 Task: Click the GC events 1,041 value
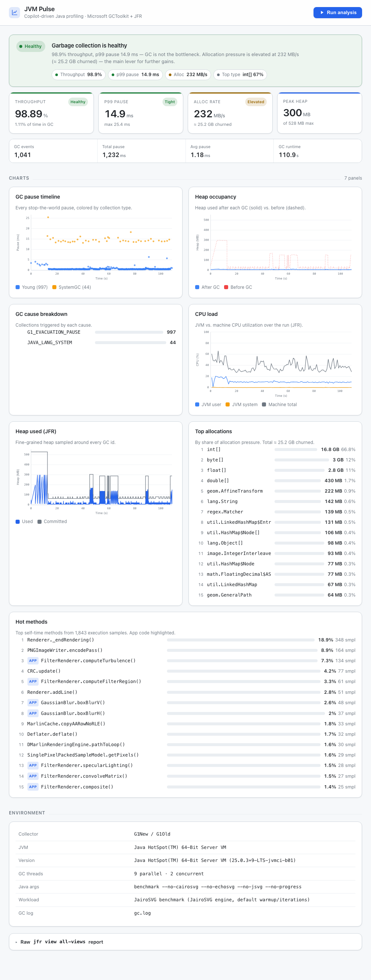(23, 155)
